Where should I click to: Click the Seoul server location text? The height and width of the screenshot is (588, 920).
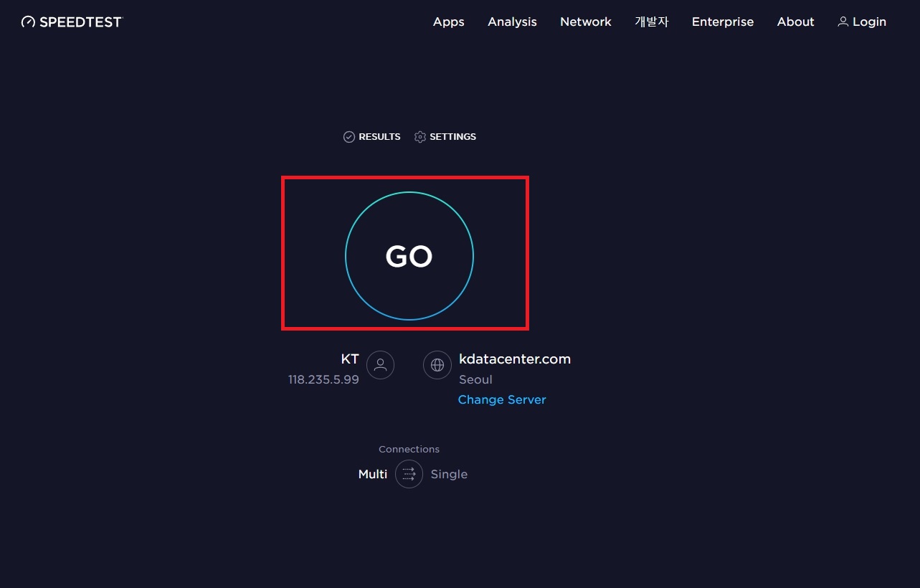[x=475, y=379]
